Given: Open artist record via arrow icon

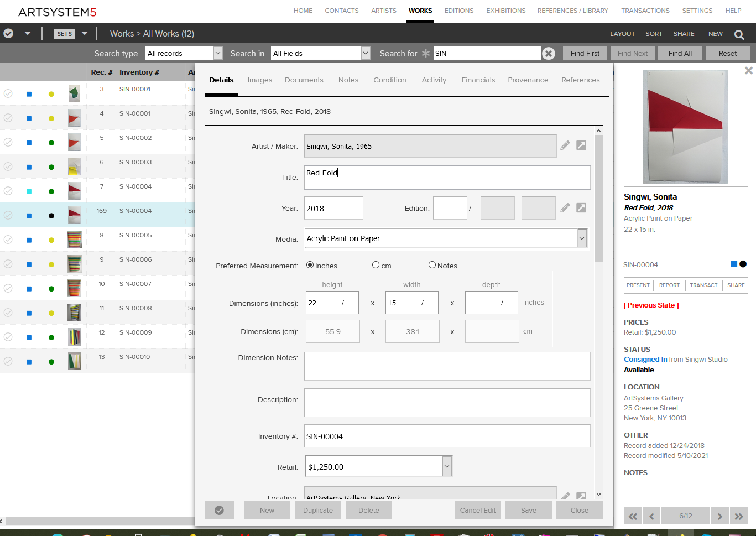Looking at the screenshot, I should (581, 145).
